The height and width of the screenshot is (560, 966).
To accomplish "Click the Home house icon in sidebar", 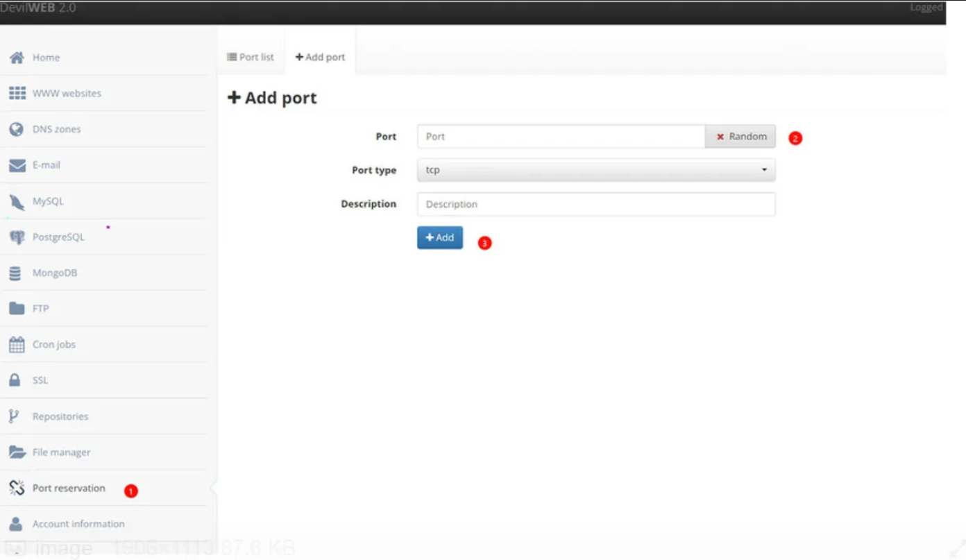I will 17,58.
